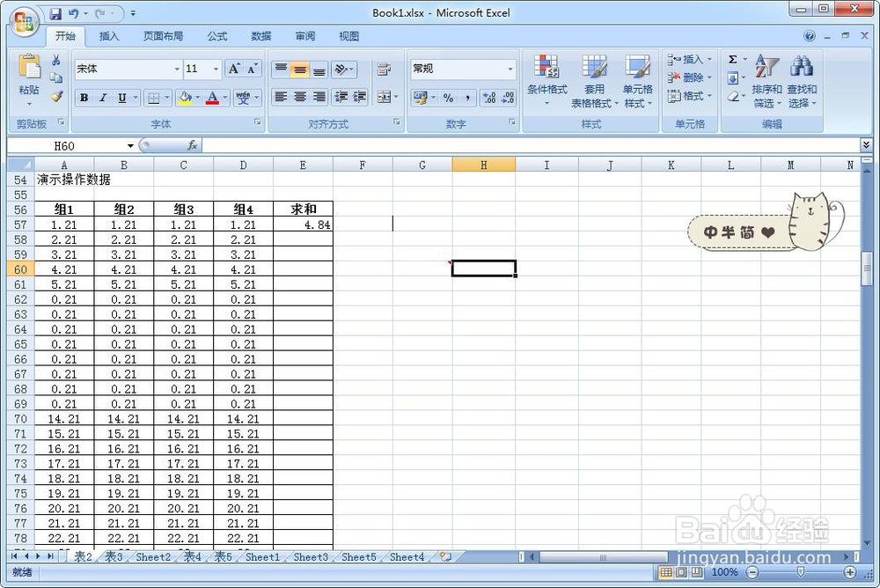Merge and center cells

point(384,97)
